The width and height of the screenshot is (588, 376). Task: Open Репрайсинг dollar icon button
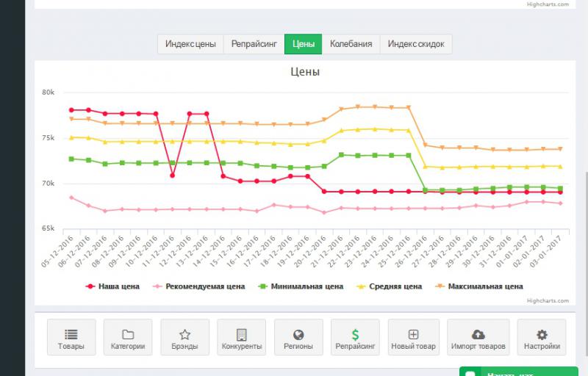355,339
